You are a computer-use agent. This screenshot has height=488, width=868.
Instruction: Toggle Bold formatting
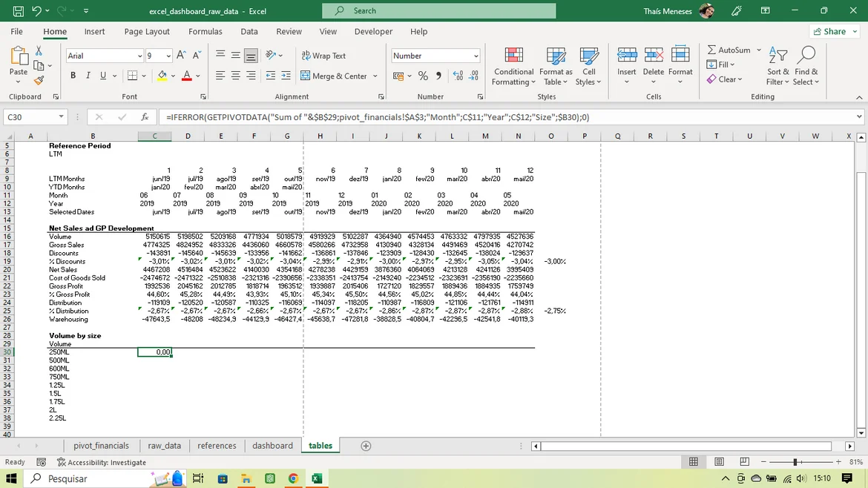click(x=73, y=76)
